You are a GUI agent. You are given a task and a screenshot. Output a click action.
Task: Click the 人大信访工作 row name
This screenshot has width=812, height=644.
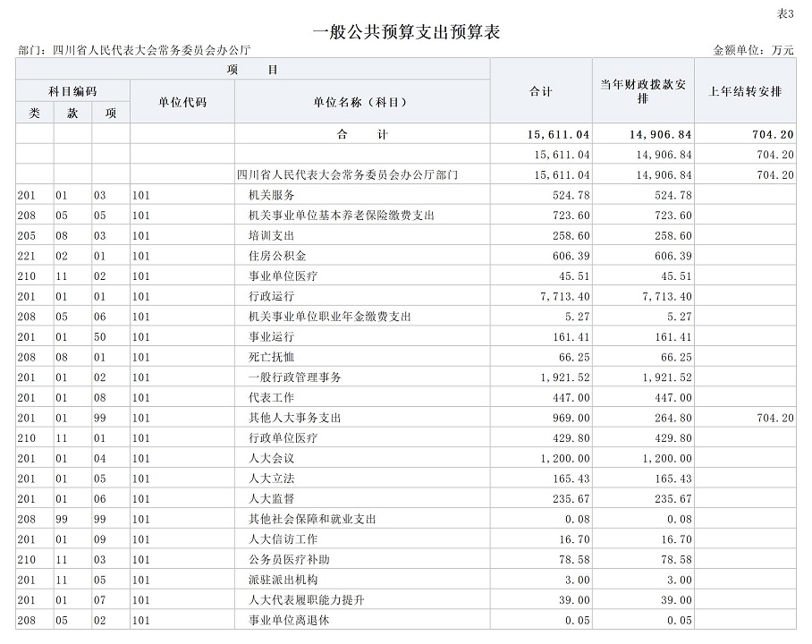pos(283,538)
